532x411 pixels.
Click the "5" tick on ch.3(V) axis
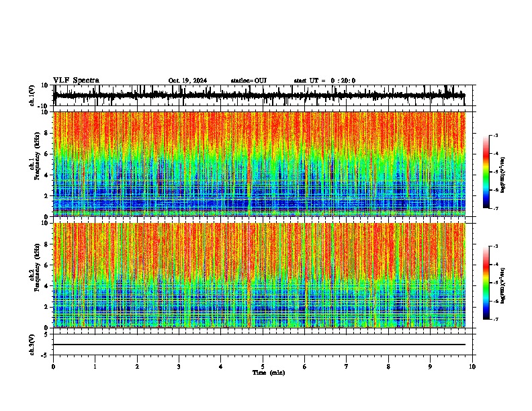click(x=46, y=334)
